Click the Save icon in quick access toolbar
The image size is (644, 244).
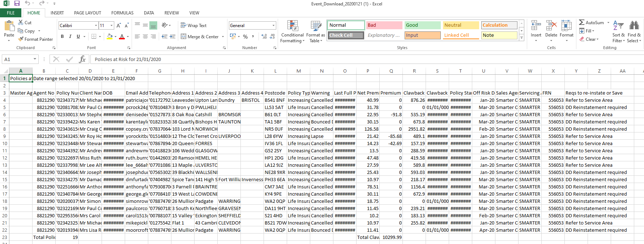(17, 3)
